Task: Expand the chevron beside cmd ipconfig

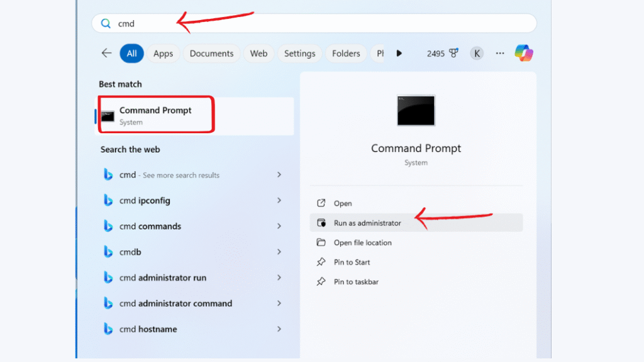Action: tap(279, 200)
